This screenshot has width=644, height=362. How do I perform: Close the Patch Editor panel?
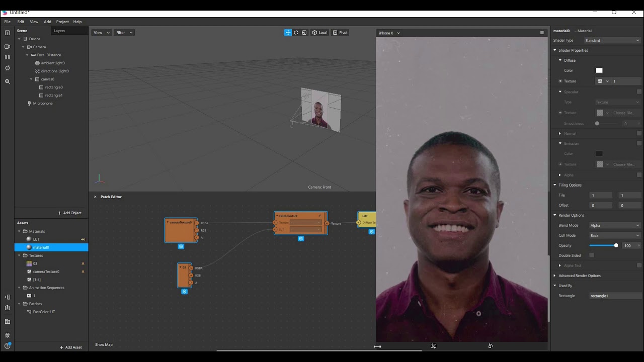95,197
